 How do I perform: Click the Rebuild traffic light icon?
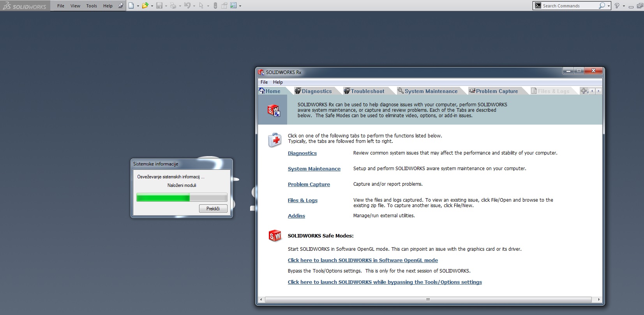pos(215,5)
